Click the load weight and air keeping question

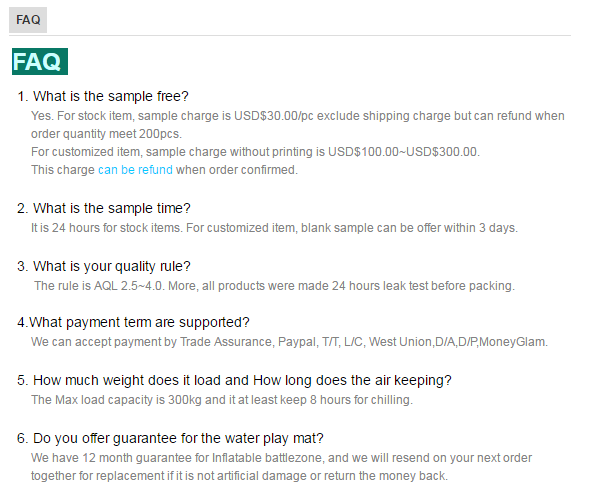click(242, 381)
